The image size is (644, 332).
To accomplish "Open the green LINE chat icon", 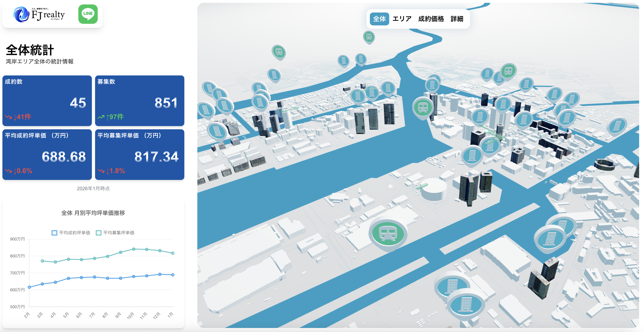I will click(x=88, y=14).
